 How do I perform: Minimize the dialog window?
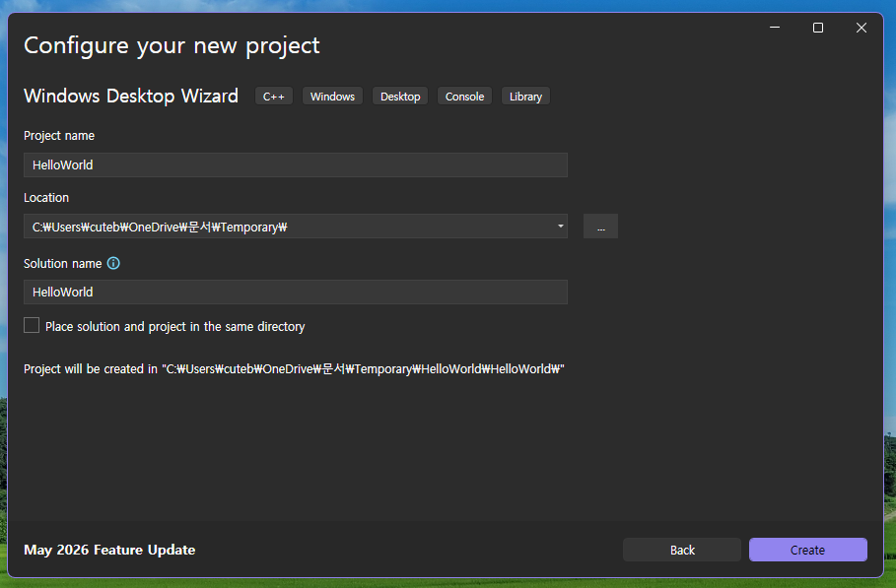775,28
